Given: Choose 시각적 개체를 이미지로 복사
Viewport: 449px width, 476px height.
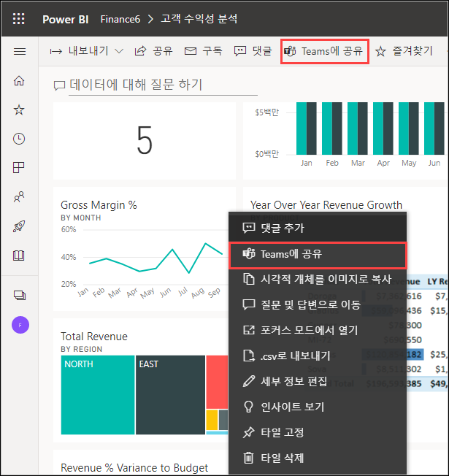Looking at the screenshot, I should [x=318, y=280].
